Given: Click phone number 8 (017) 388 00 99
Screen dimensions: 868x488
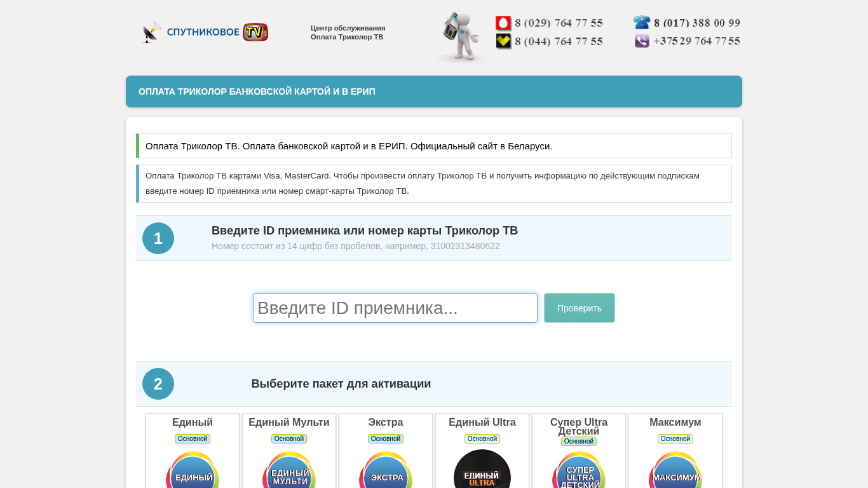Looking at the screenshot, I should point(697,23).
